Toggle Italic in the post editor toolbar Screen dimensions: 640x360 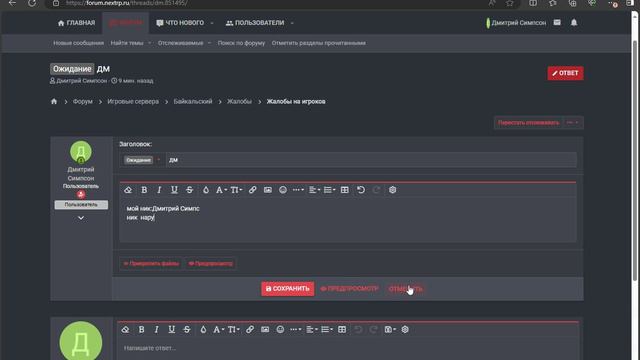tap(159, 190)
